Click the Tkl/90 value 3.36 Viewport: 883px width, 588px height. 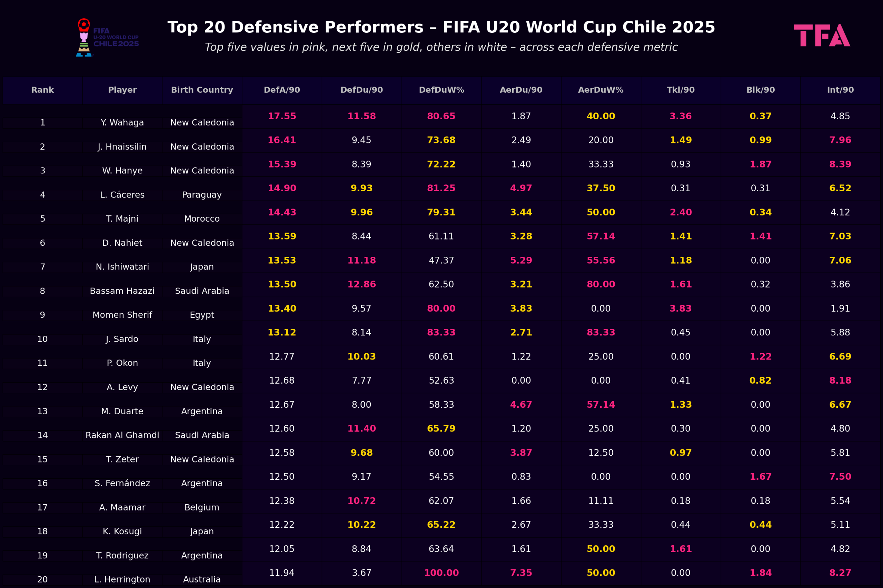tap(680, 116)
